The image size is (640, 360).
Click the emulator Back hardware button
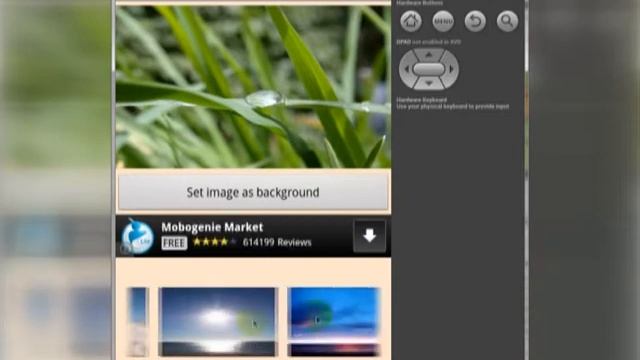click(x=475, y=21)
